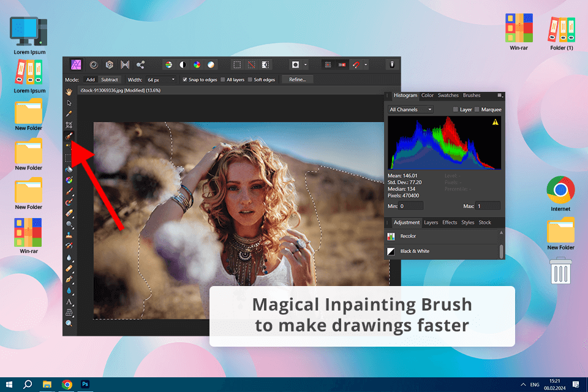
Task: Click the histogram Min input field
Action: 411,206
